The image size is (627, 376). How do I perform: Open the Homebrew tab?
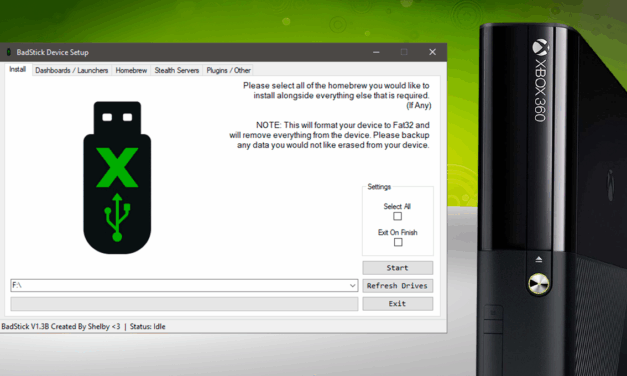pos(131,70)
